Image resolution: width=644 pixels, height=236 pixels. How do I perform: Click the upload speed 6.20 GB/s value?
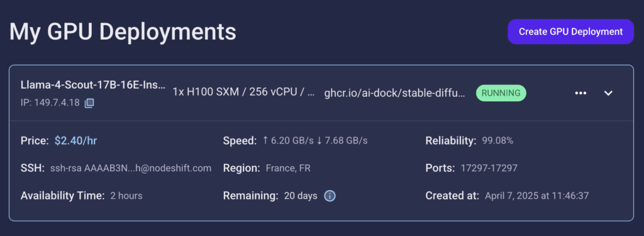tap(288, 141)
